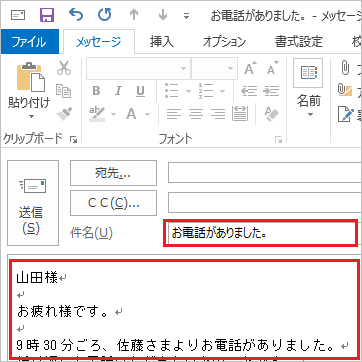Copy selection with the copy icon

click(63, 91)
